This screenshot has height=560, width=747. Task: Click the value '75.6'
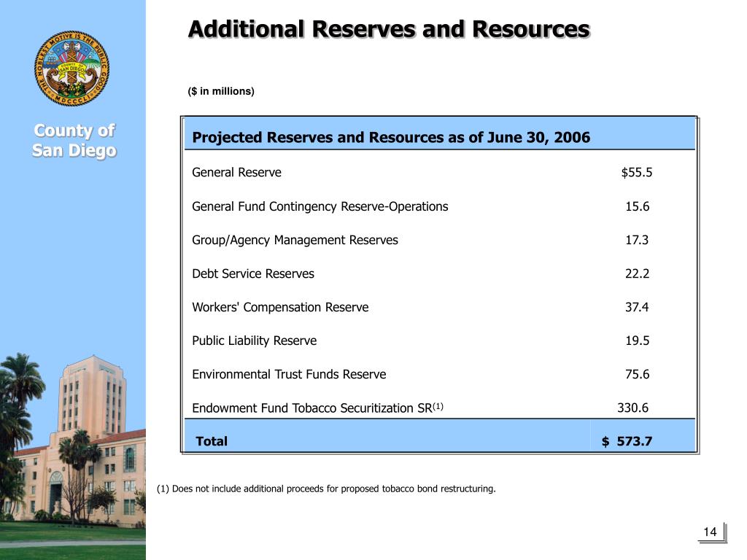tap(638, 374)
